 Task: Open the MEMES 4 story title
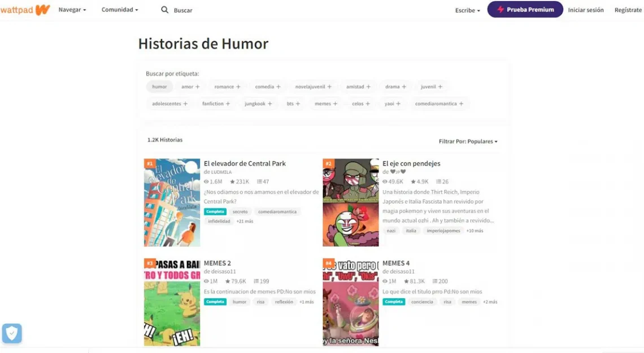pyautogui.click(x=396, y=263)
